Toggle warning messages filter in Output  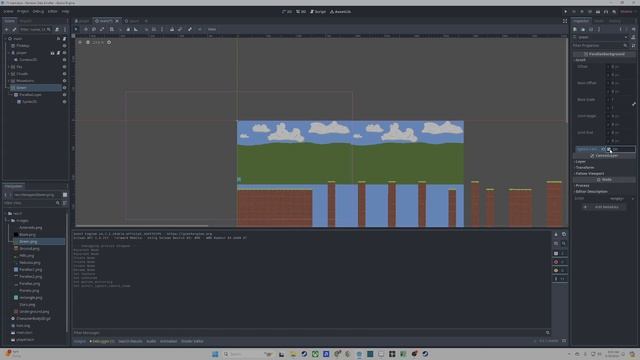(x=559, y=270)
